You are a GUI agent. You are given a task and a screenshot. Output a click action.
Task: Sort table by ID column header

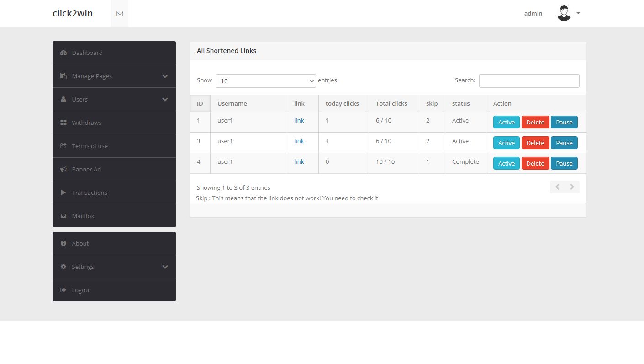(200, 103)
